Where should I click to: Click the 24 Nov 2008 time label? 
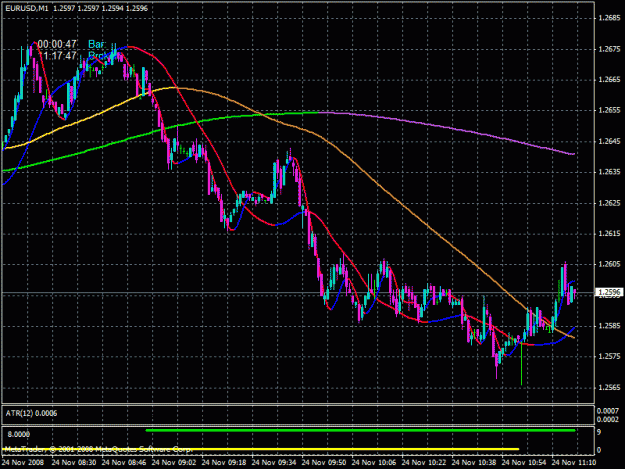pos(23,463)
